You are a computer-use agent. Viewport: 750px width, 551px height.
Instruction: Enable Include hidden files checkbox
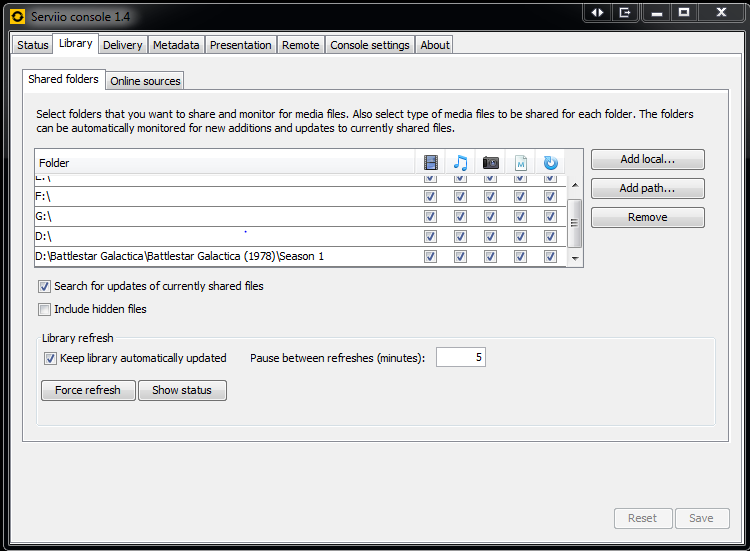(44, 309)
